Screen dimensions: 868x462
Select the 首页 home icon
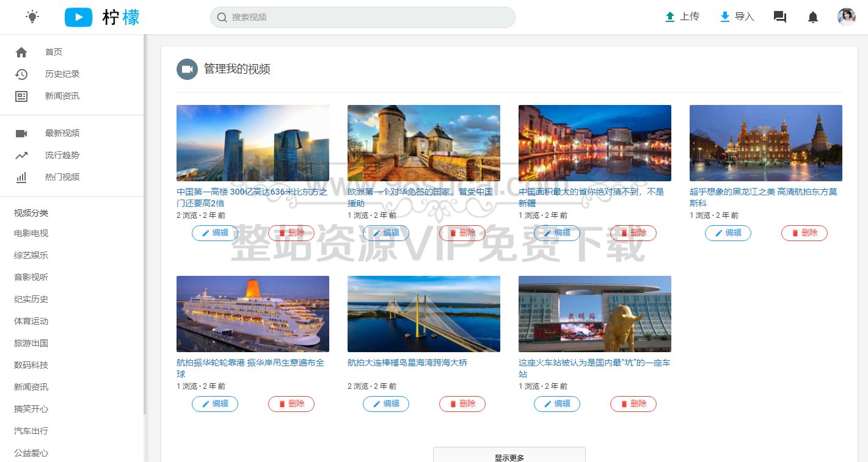pyautogui.click(x=21, y=52)
